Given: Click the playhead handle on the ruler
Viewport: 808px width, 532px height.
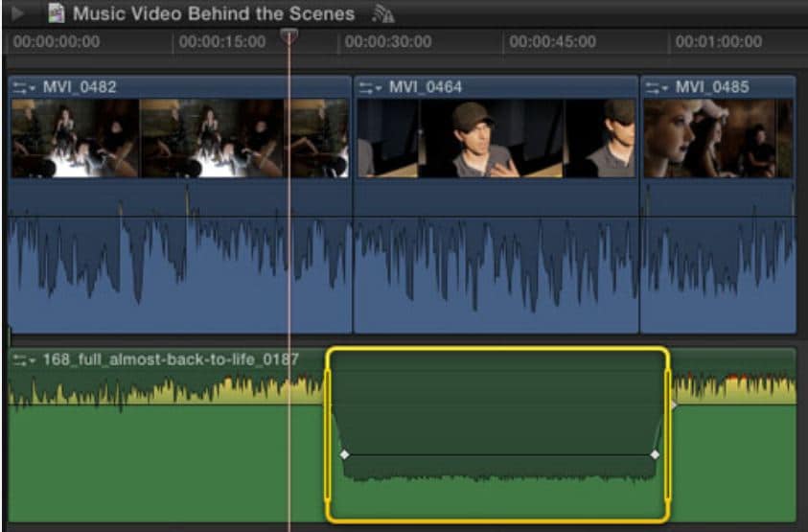Looking at the screenshot, I should 289,35.
